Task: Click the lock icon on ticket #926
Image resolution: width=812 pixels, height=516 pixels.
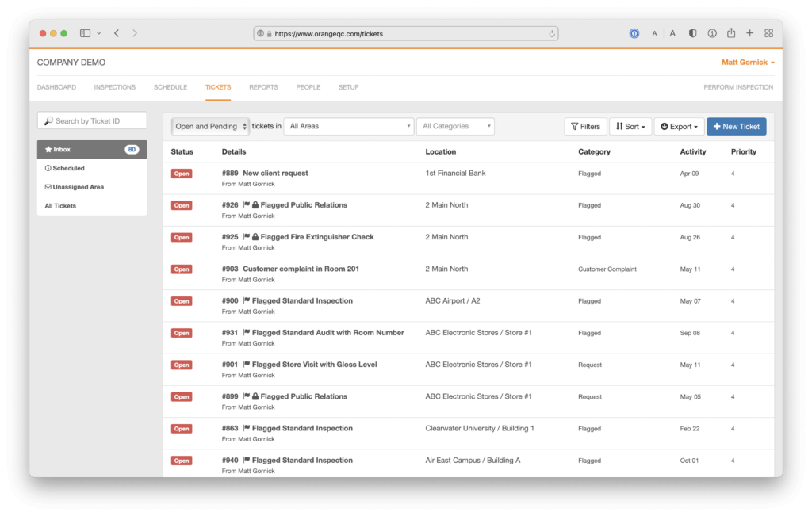Action: click(x=255, y=205)
